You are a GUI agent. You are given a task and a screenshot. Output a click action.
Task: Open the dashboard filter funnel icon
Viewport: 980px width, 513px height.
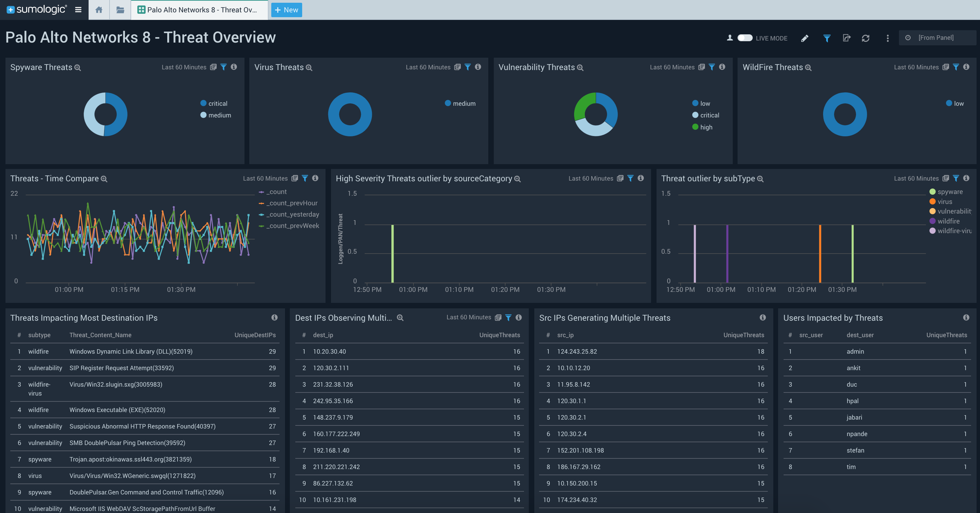pyautogui.click(x=826, y=38)
